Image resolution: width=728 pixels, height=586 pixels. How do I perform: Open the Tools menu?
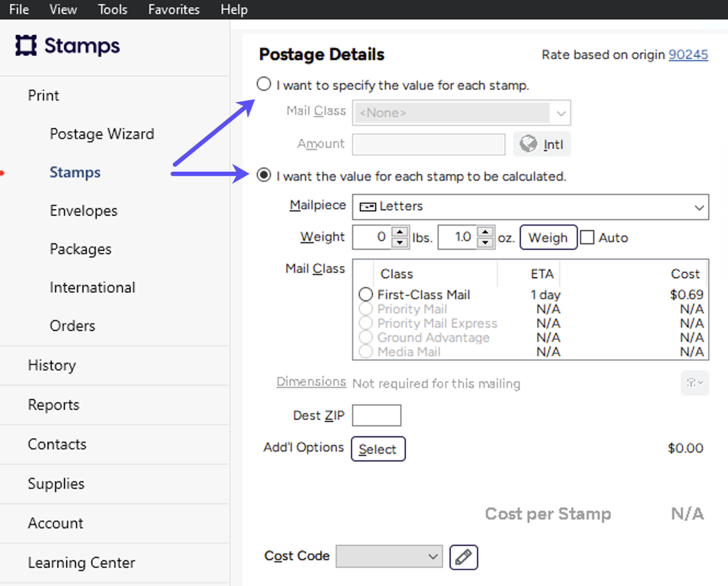(112, 9)
